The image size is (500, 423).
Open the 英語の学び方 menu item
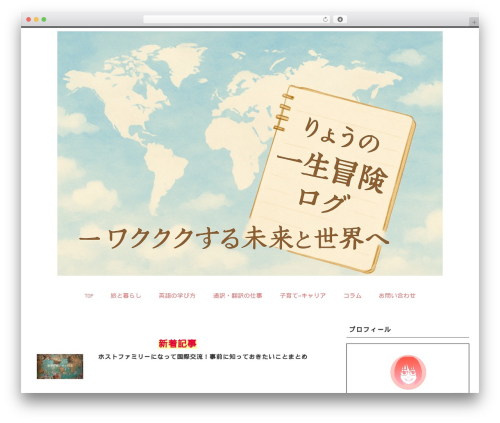click(x=177, y=296)
